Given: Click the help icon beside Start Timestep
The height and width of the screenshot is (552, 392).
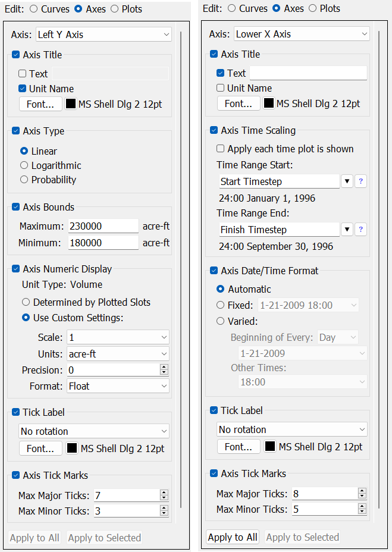Looking at the screenshot, I should pyautogui.click(x=360, y=181).
